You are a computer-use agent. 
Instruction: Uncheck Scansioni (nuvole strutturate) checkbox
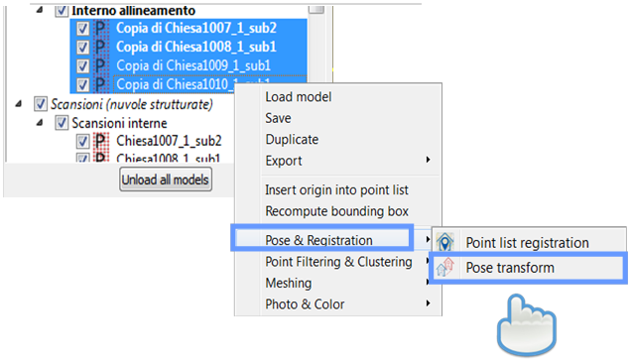(x=41, y=104)
